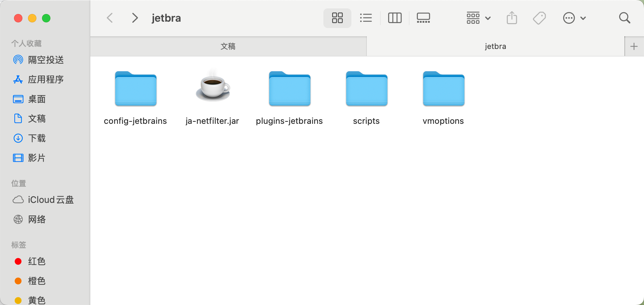Open iCloud云盘 in sidebar

(50, 200)
